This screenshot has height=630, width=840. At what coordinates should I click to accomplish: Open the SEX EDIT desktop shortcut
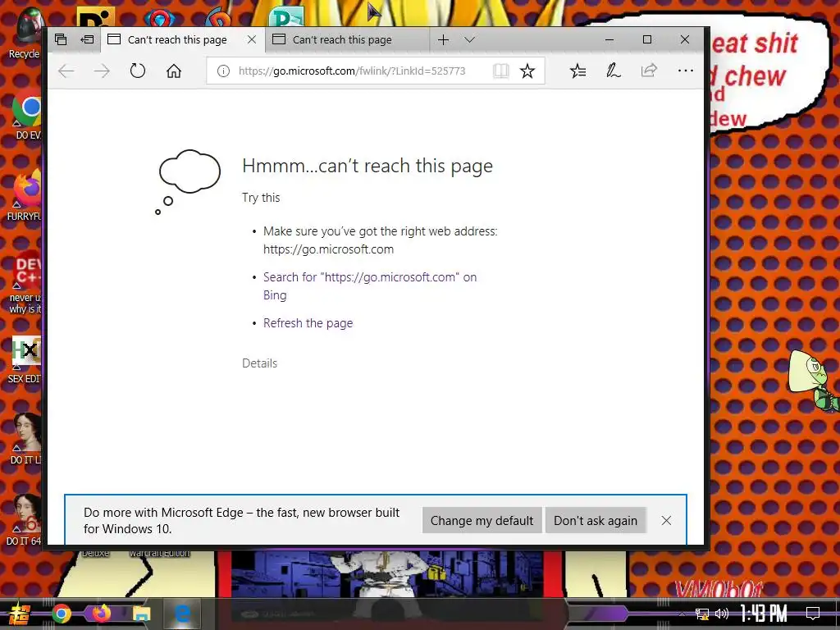(x=25, y=360)
